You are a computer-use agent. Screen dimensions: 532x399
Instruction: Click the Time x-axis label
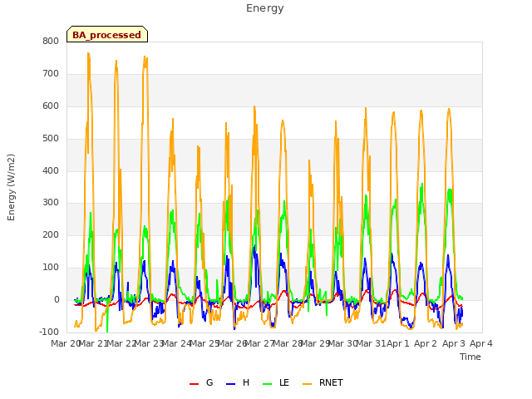[470, 357]
